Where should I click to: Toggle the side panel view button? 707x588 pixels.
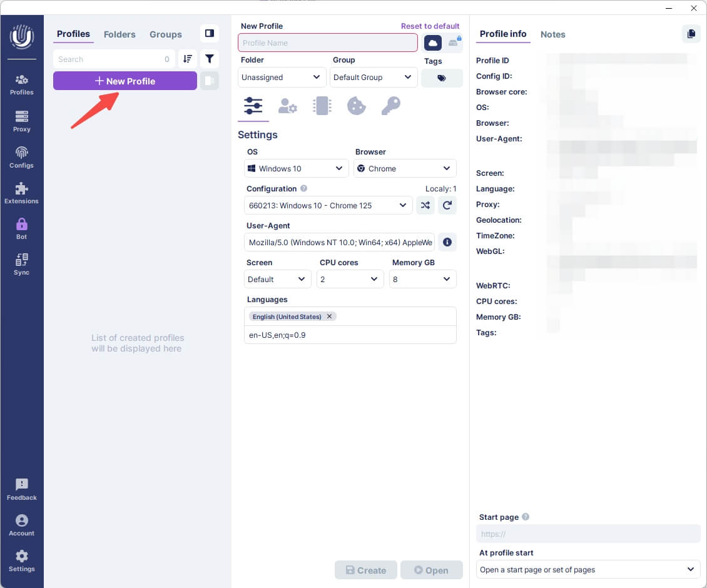pyautogui.click(x=210, y=34)
